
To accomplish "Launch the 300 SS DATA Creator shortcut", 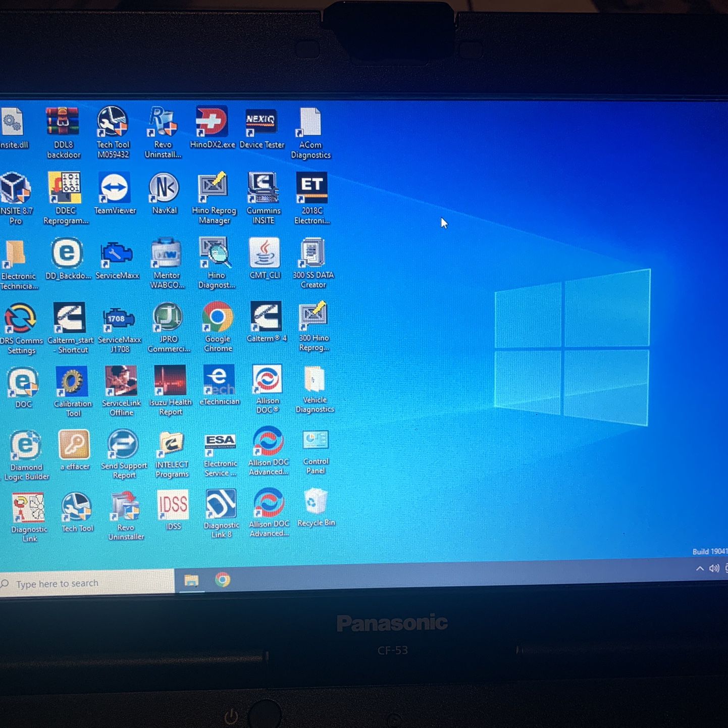I will click(x=313, y=252).
